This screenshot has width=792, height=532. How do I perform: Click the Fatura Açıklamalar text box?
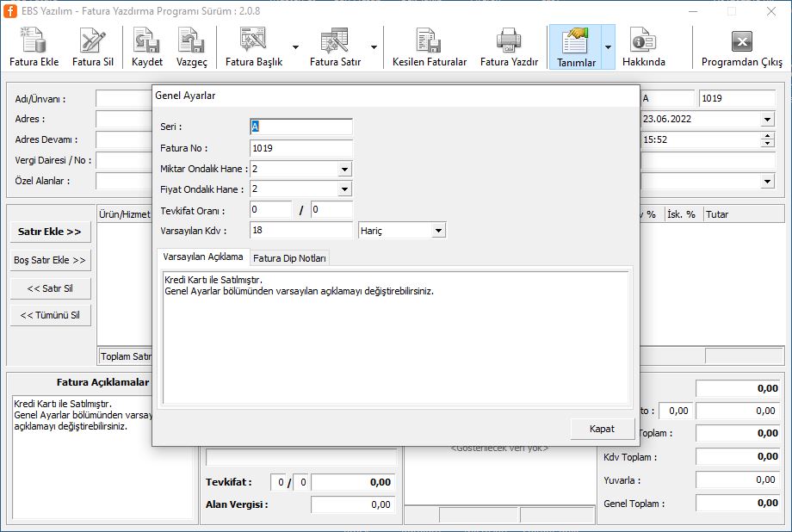[84, 457]
